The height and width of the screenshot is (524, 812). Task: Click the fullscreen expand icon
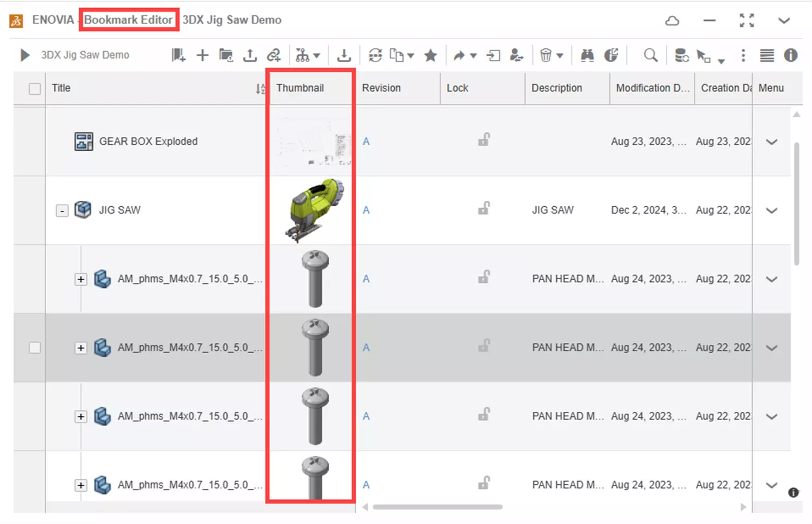point(747,20)
